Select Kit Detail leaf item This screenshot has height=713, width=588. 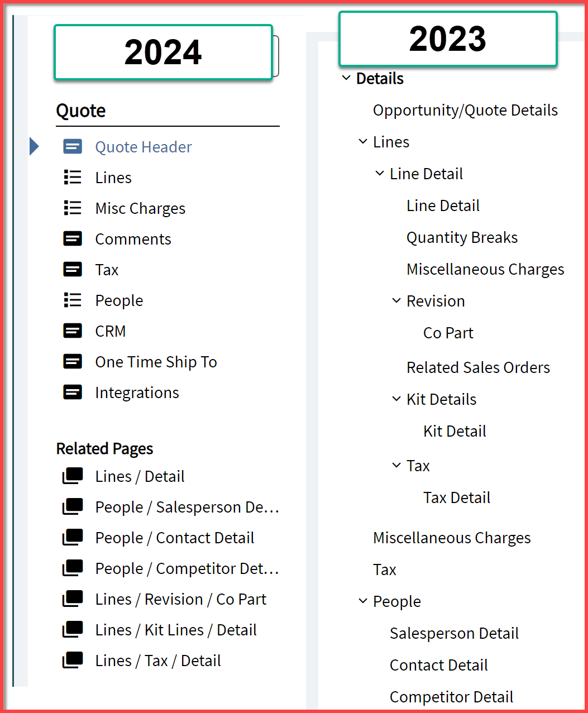455,432
